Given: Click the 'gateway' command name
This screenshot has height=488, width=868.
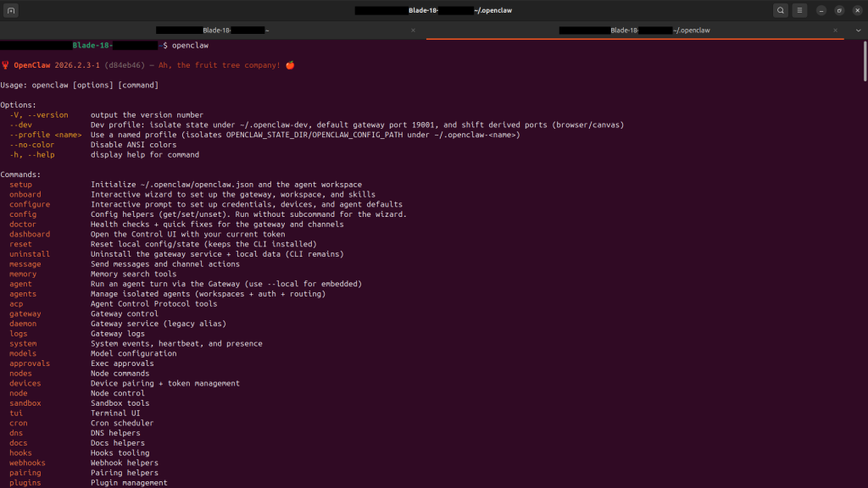Looking at the screenshot, I should [25, 313].
